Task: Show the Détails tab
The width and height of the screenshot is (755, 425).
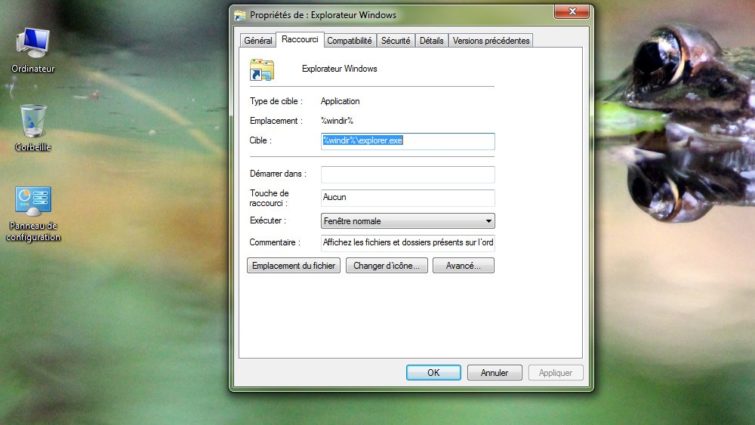Action: [x=431, y=41]
